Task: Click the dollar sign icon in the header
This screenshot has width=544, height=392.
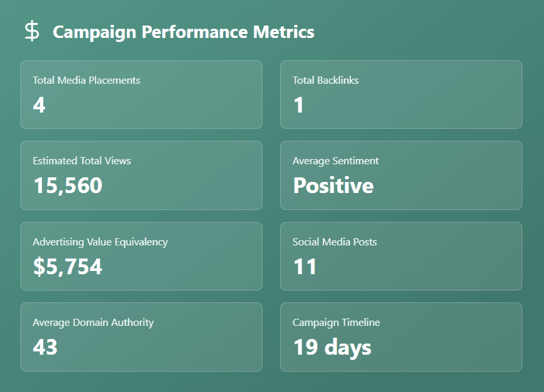Action: point(31,31)
